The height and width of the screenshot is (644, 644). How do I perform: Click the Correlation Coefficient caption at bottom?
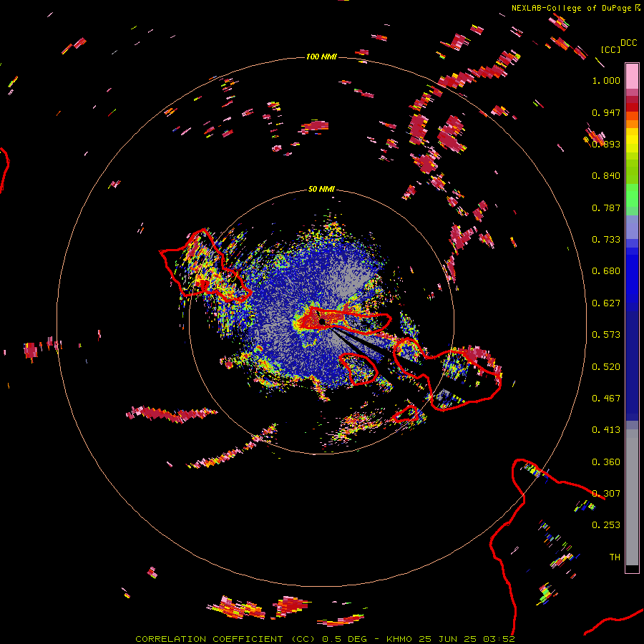[x=325, y=639]
